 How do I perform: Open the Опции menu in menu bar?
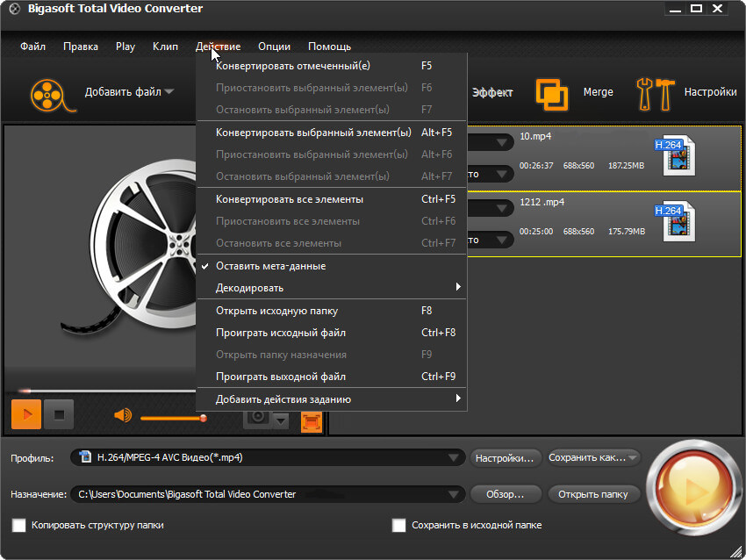(x=274, y=47)
